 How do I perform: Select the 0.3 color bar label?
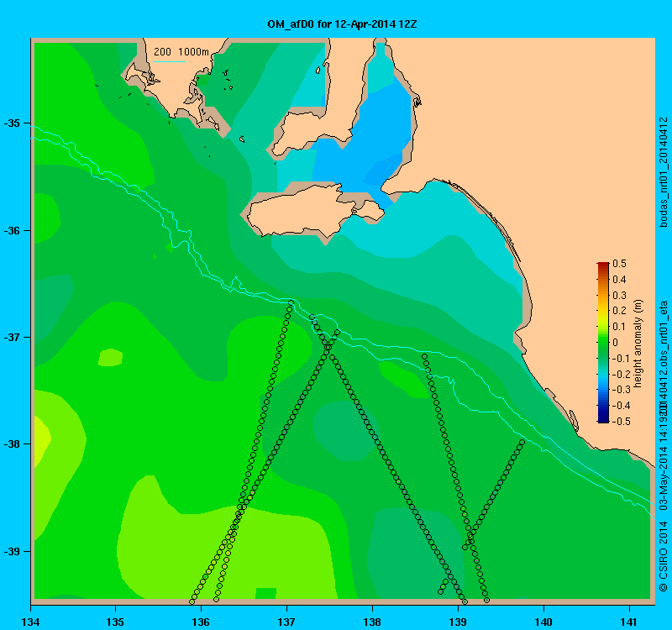619,296
